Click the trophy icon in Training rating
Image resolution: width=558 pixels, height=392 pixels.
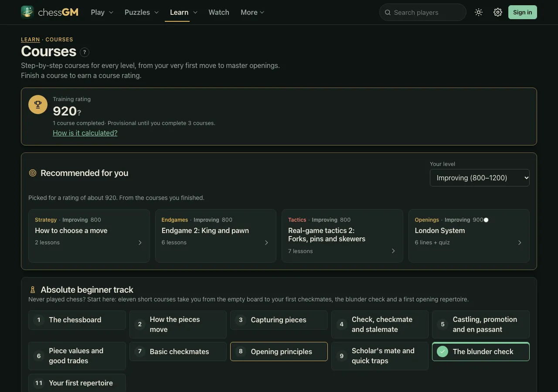(x=38, y=105)
